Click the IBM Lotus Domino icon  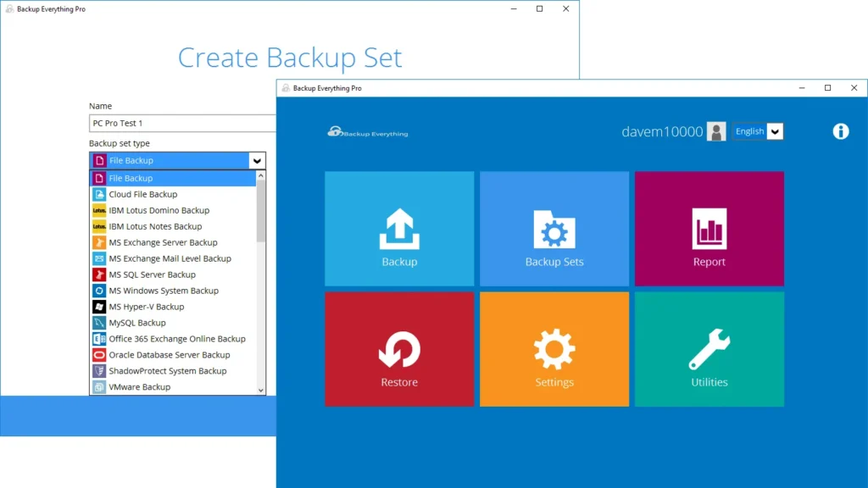pos(99,210)
